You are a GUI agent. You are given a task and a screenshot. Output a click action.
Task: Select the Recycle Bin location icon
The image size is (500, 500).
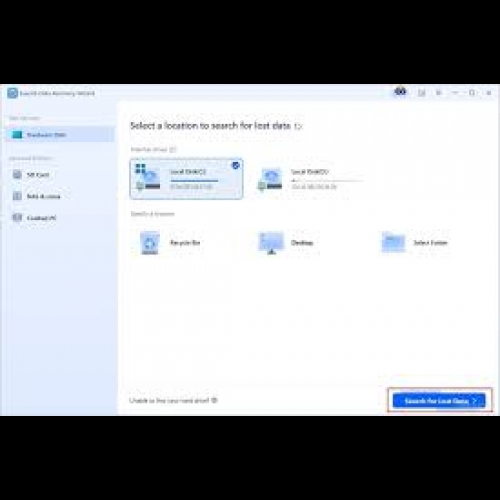click(150, 243)
